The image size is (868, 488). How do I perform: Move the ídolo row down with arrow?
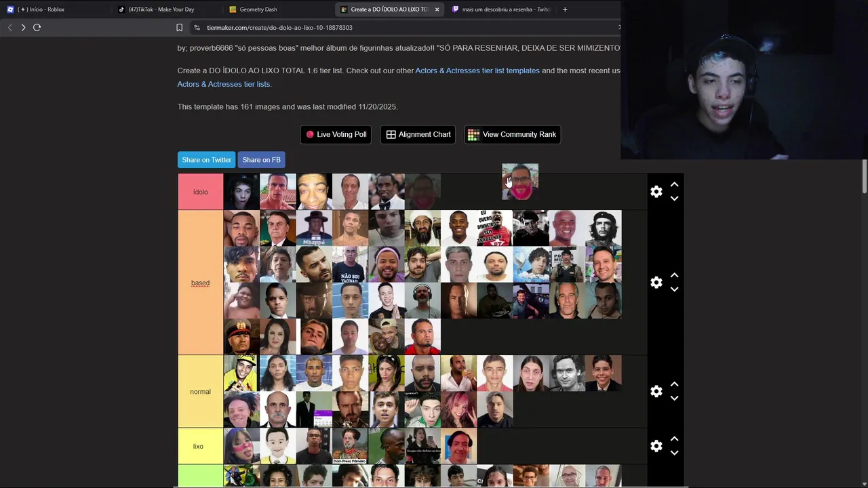(x=674, y=199)
